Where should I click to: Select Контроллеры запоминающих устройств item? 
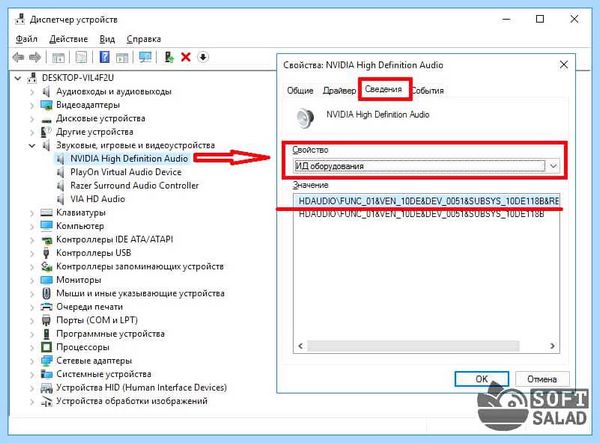(x=140, y=266)
